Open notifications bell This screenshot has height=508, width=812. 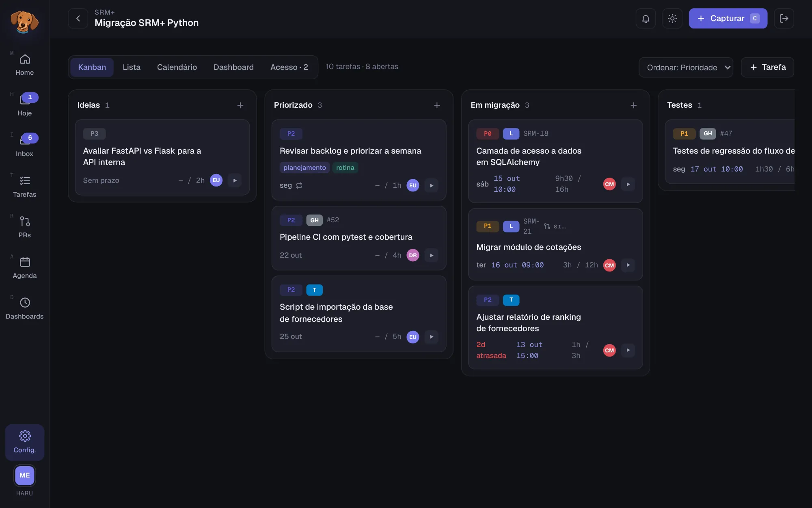click(646, 18)
